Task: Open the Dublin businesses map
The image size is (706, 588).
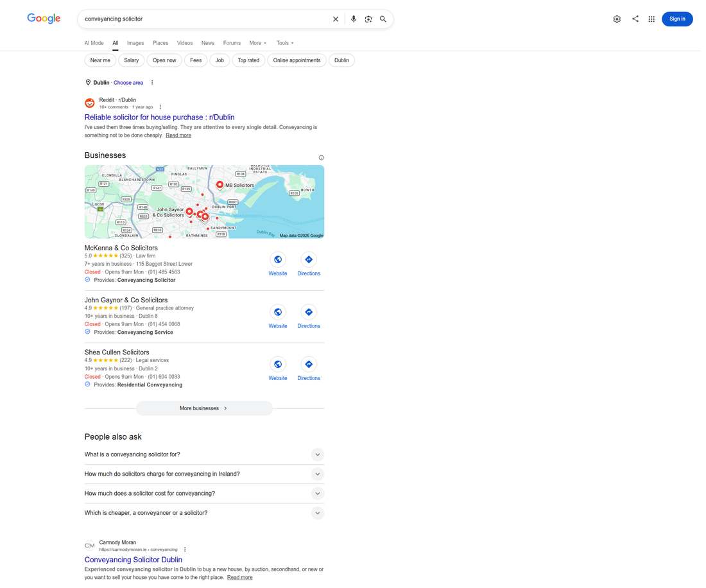Action: (204, 202)
